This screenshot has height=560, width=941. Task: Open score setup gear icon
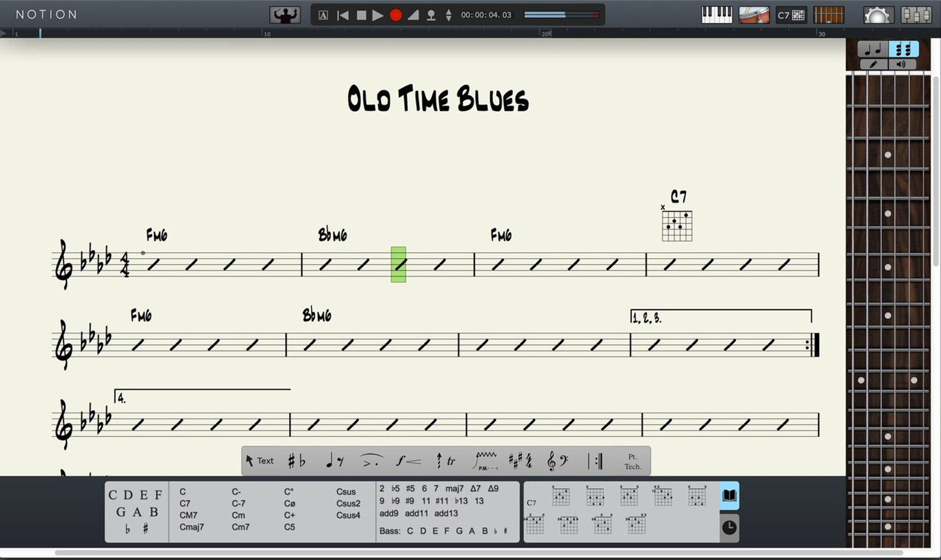(877, 15)
